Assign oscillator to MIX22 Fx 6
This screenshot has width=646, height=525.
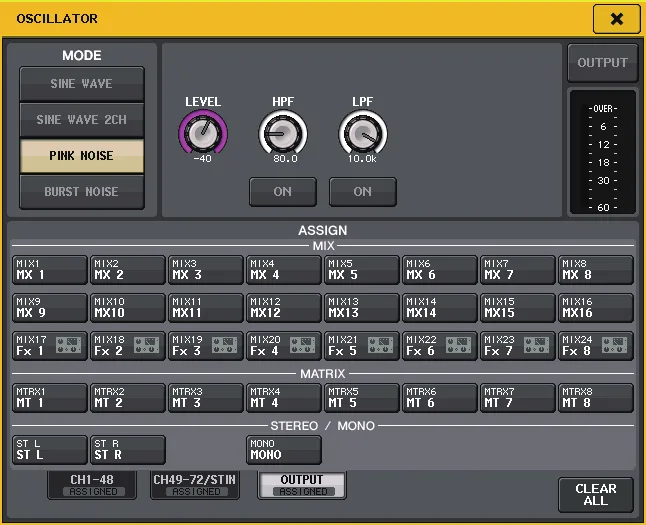tap(440, 346)
